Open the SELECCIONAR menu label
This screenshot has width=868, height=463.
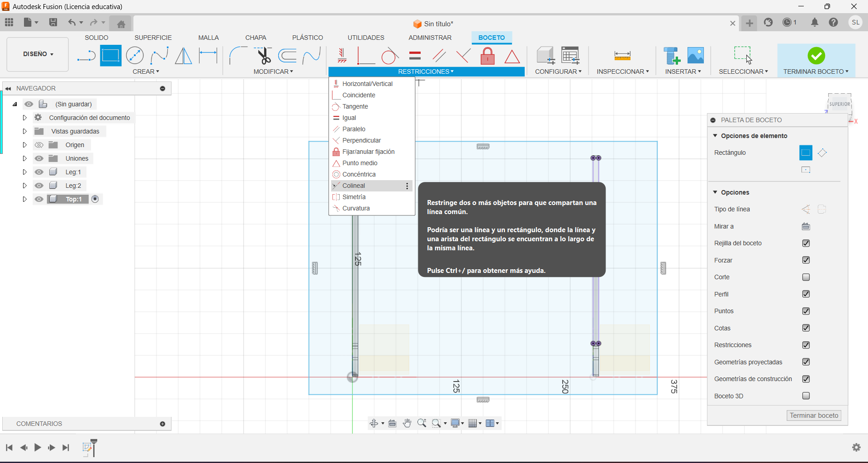(743, 72)
